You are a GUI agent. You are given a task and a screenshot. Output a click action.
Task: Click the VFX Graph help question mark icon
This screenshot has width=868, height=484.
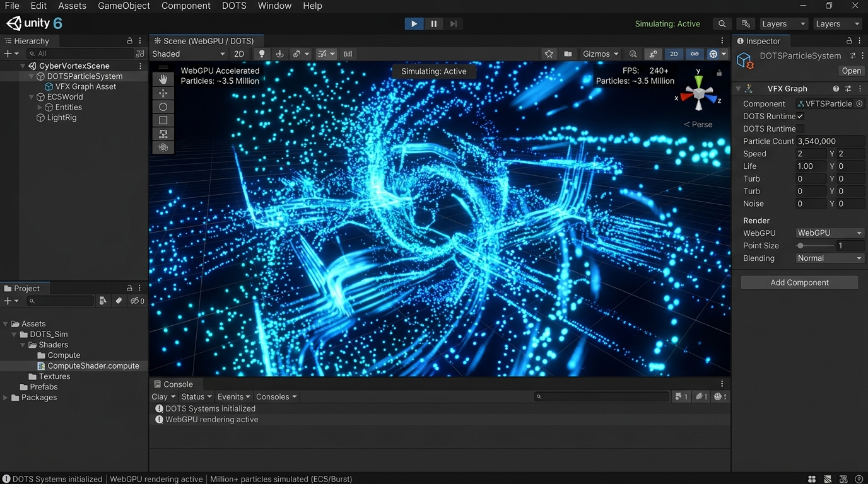coord(836,89)
